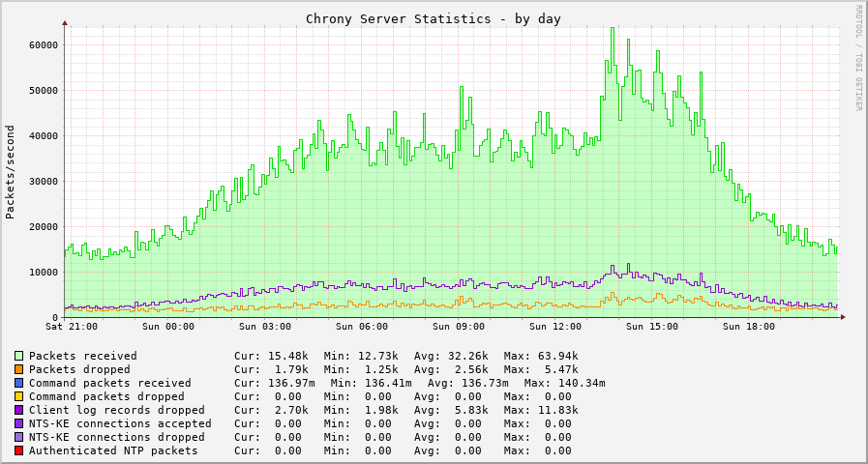Screen dimensions: 868x464
Task: Click the 40000 y-axis value
Action: pyautogui.click(x=44, y=136)
